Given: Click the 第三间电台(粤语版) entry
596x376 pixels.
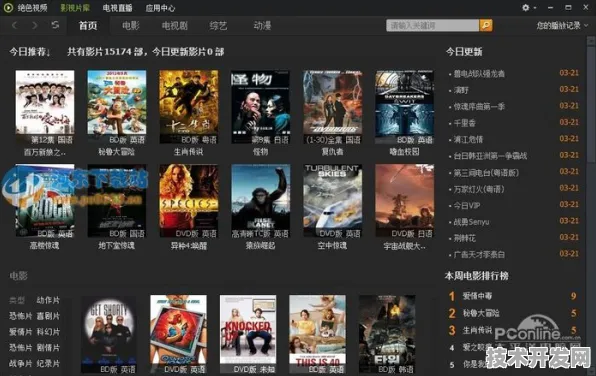Looking at the screenshot, I should [x=486, y=173].
